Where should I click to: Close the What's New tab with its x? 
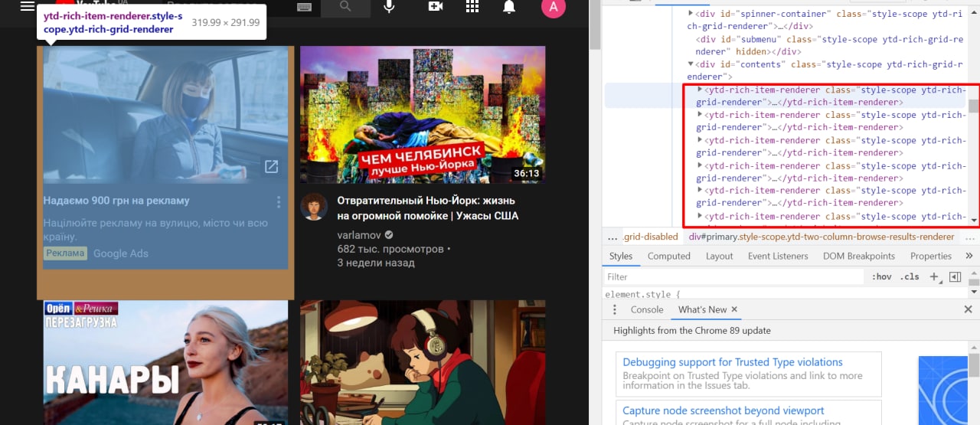click(x=734, y=309)
